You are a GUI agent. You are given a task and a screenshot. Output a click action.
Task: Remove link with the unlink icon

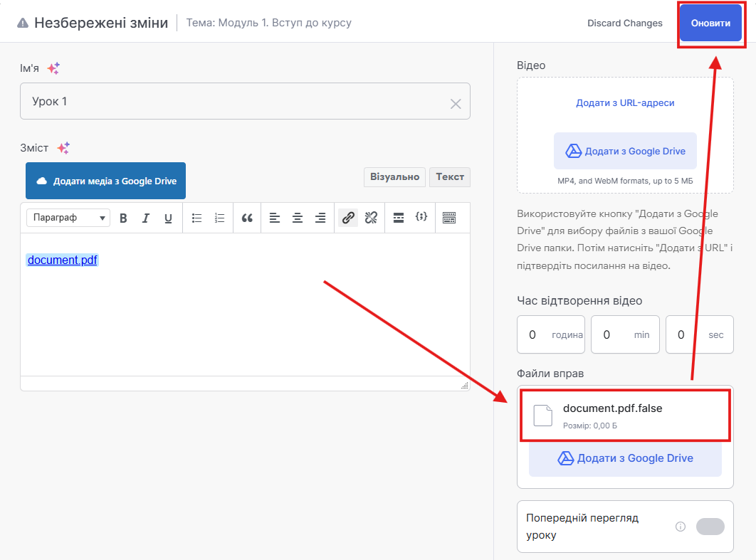tap(370, 218)
